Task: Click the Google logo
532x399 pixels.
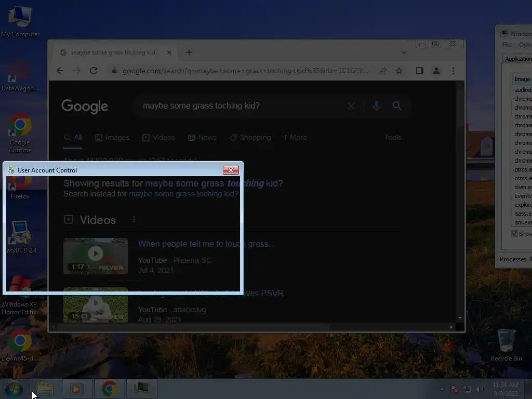Action: click(85, 106)
